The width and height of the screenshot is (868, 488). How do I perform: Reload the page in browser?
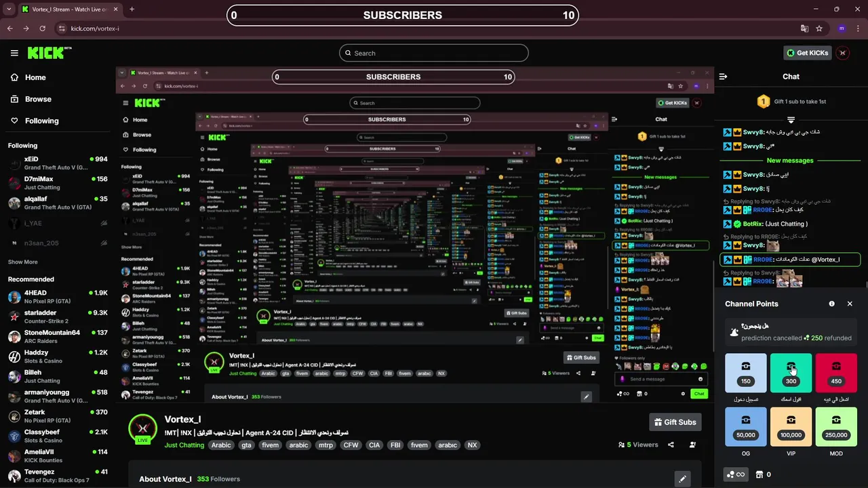pos(43,28)
